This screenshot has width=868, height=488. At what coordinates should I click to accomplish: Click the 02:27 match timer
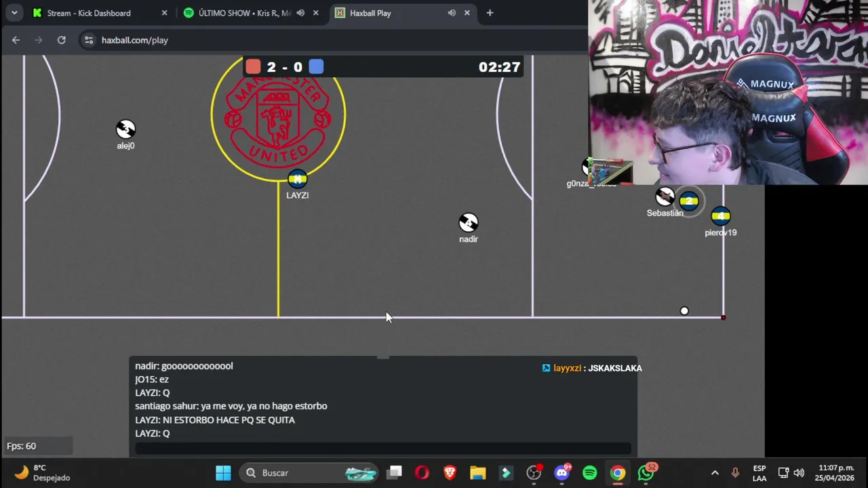(x=499, y=66)
